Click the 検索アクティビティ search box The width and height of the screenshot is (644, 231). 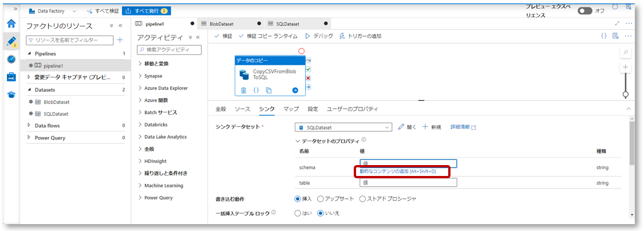[x=169, y=50]
